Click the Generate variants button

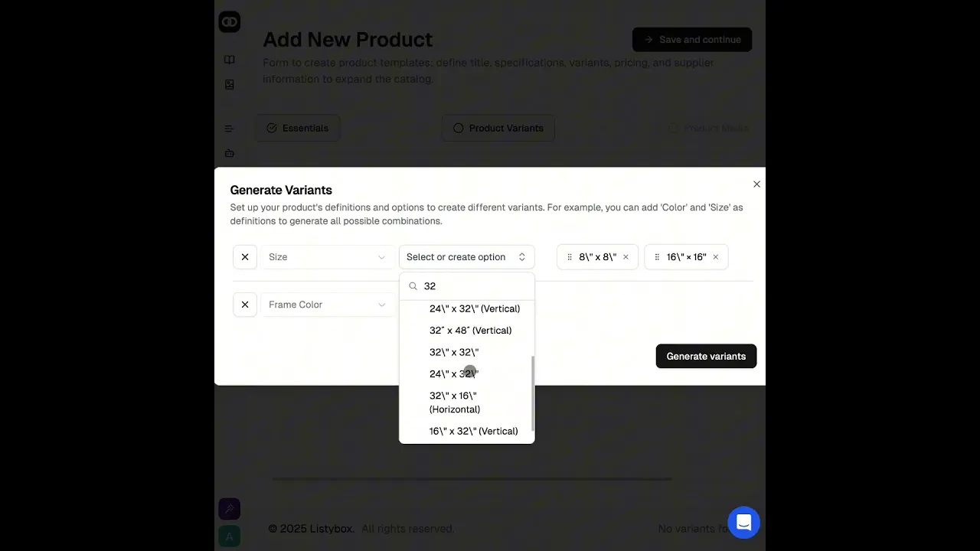pos(706,356)
